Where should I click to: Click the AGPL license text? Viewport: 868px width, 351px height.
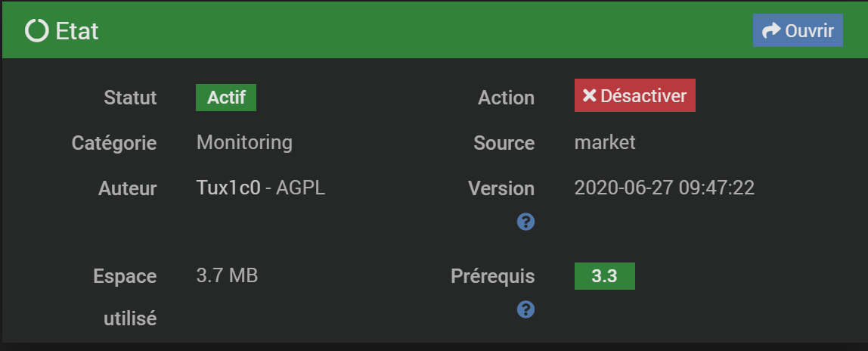pyautogui.click(x=301, y=188)
